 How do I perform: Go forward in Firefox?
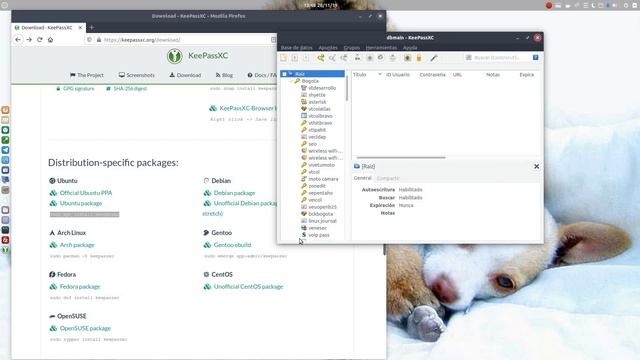[x=29, y=40]
